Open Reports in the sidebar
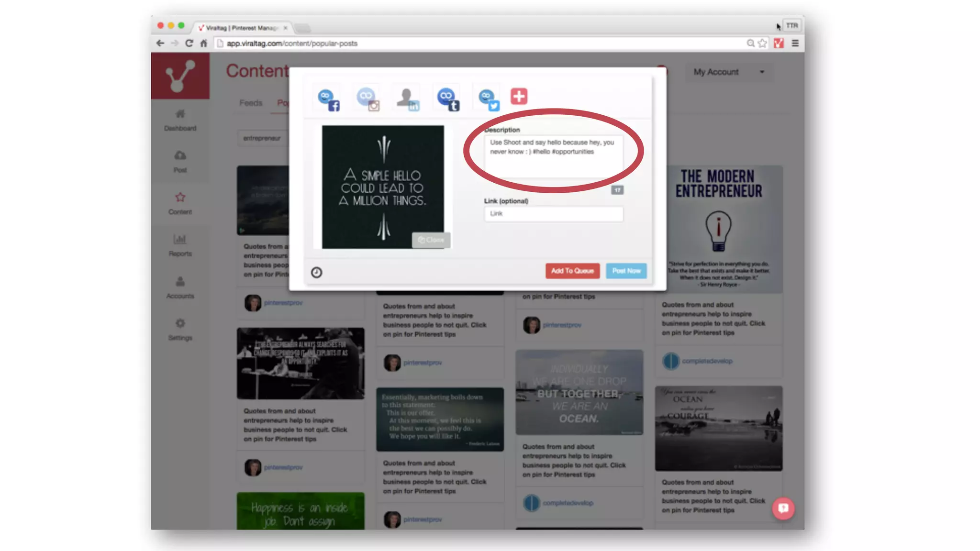The height and width of the screenshot is (551, 980). [x=180, y=245]
